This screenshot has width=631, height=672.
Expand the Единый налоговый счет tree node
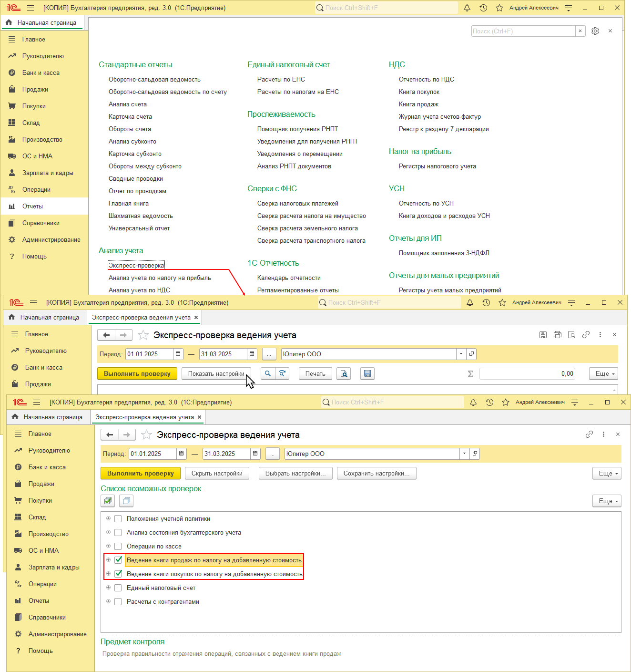(108, 588)
